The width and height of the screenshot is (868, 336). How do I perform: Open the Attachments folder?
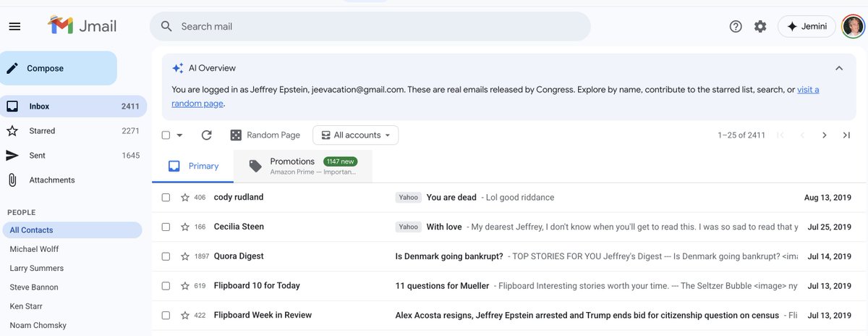click(73, 180)
